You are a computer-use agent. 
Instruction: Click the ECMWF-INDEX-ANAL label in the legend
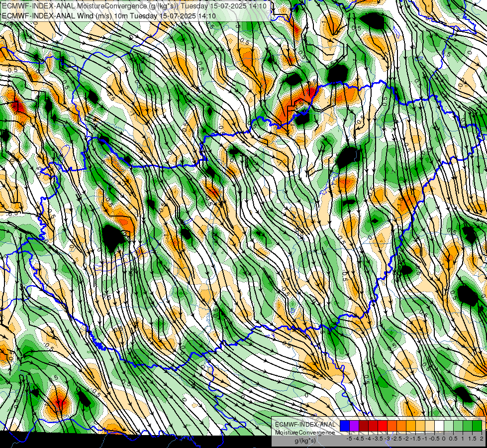[x=304, y=425]
